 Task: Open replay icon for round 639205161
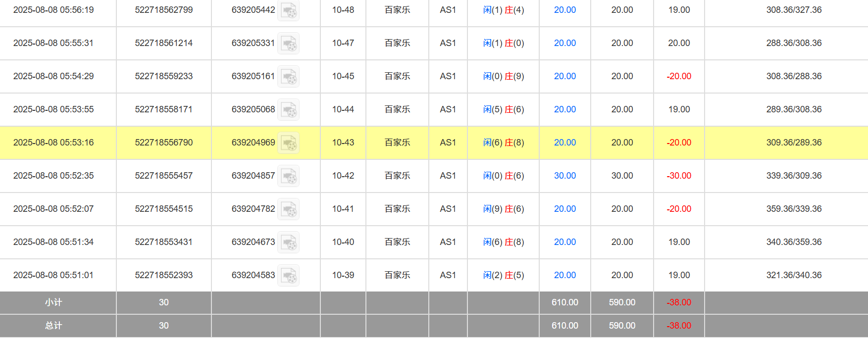point(288,77)
